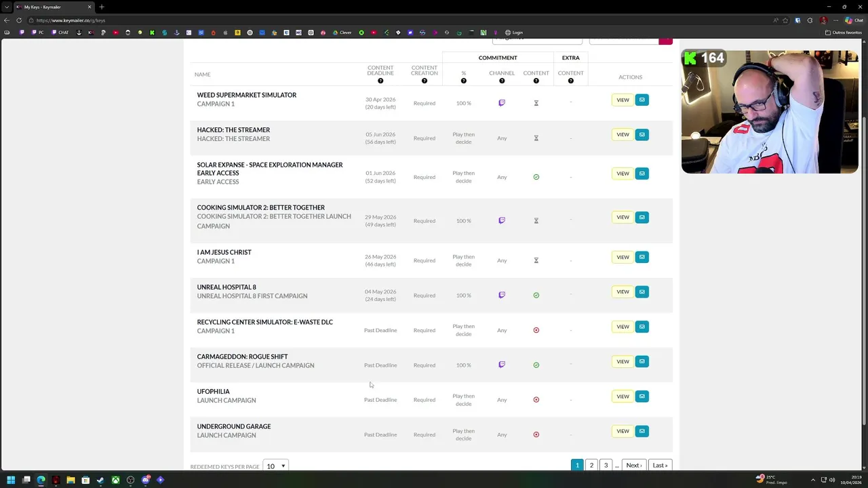Open Edge settings and more menu
The width and height of the screenshot is (868, 488).
835,20
